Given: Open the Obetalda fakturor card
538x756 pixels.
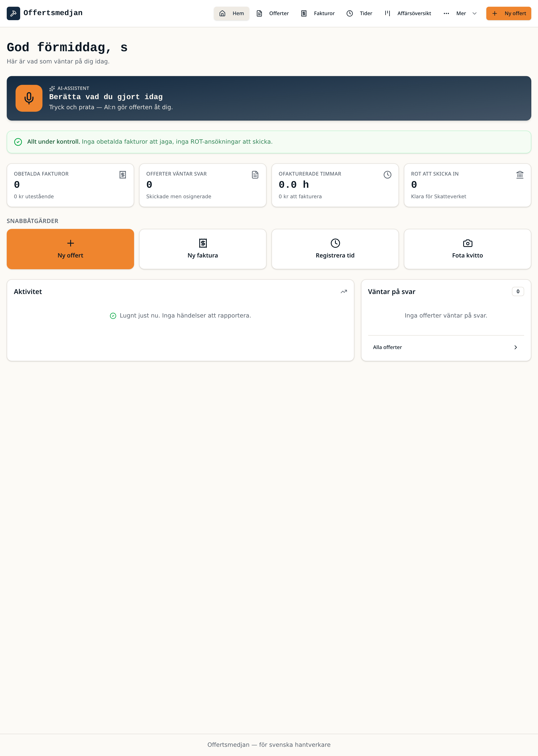Looking at the screenshot, I should tap(70, 185).
